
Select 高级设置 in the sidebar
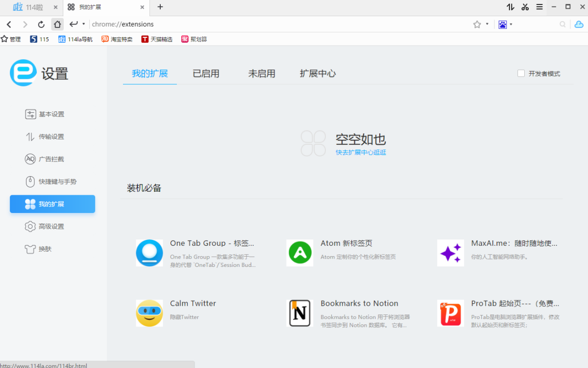pos(51,227)
